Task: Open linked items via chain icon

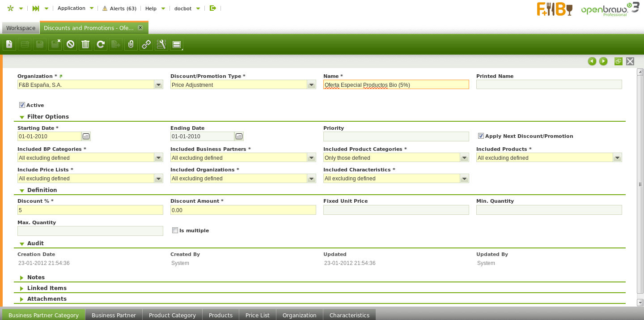Action: tap(146, 44)
